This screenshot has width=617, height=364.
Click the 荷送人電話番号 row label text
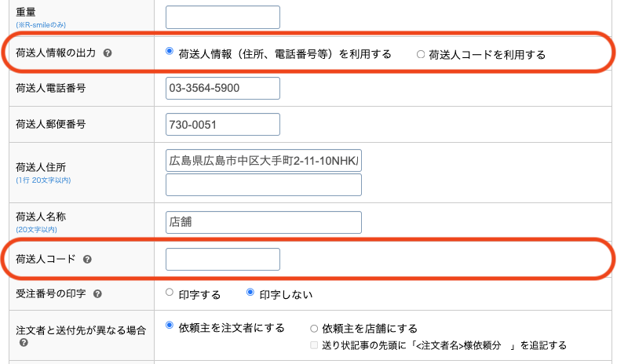pyautogui.click(x=50, y=88)
